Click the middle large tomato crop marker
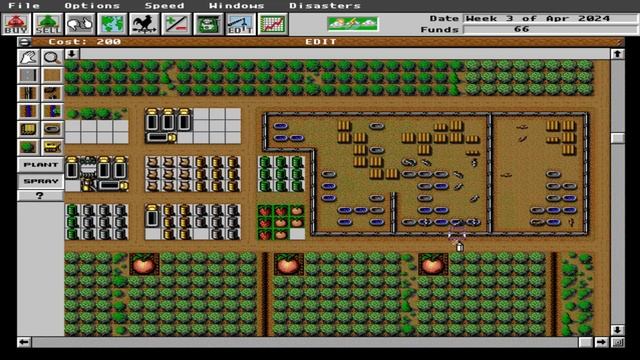Viewport: 640px width, 360px height. (x=289, y=264)
